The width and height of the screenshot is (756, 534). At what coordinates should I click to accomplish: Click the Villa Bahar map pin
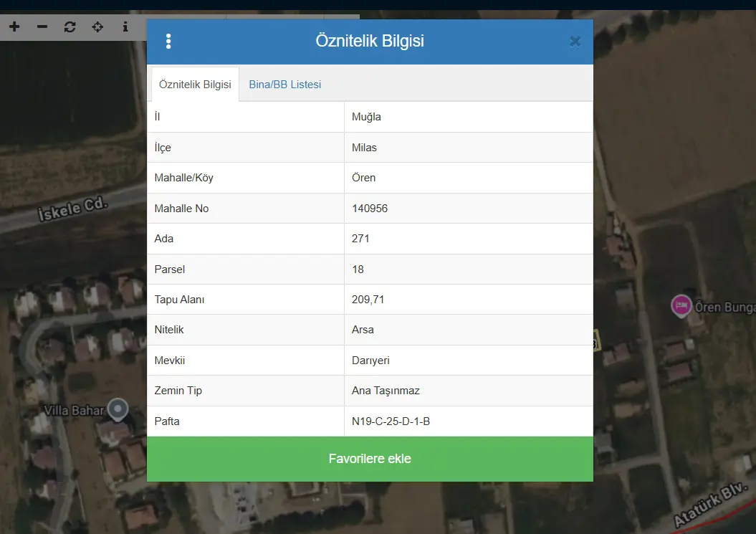click(118, 409)
